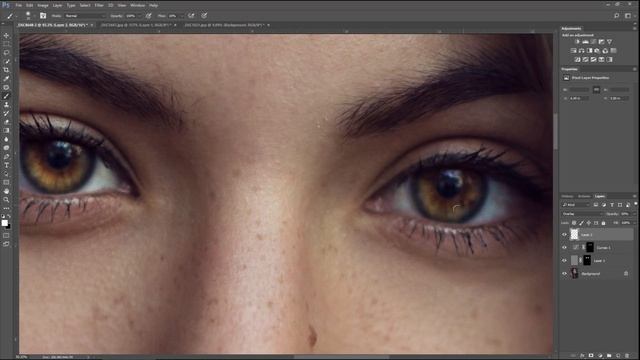Select the Quick Selection tool
The image size is (640, 360).
coord(6,61)
